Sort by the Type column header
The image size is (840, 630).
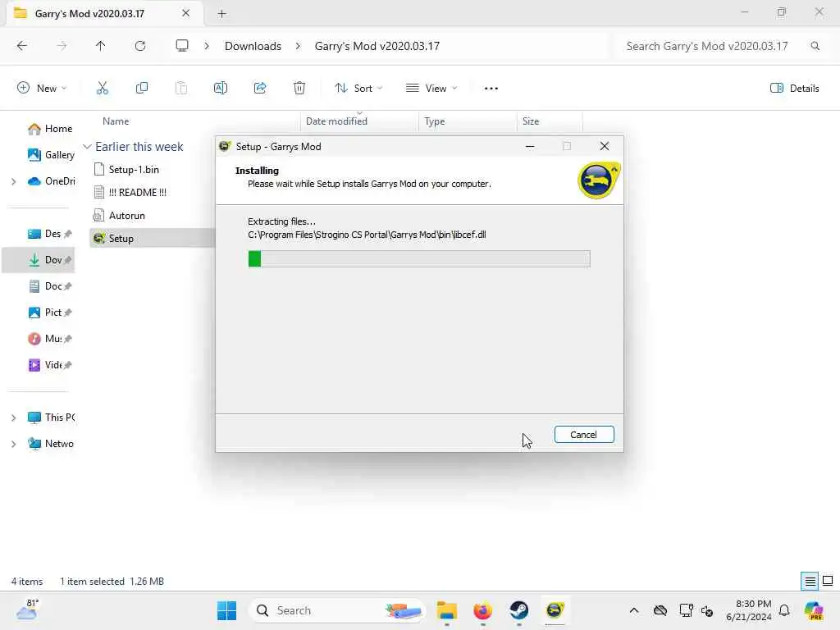click(435, 121)
